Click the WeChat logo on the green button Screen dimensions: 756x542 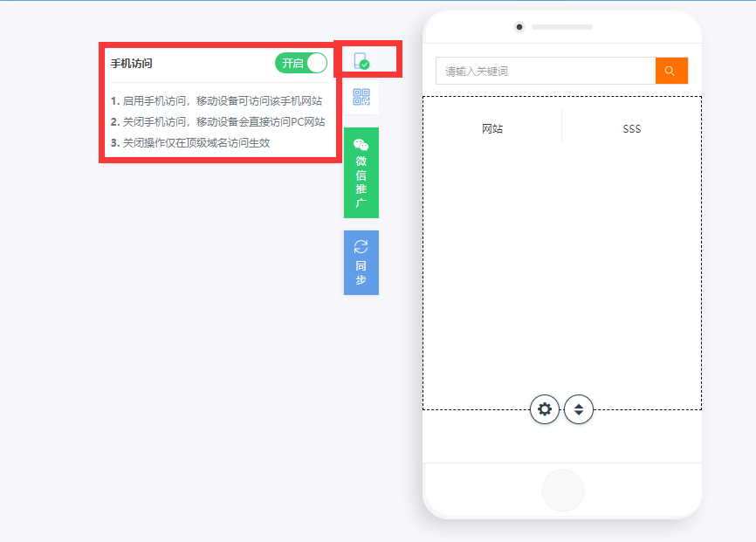click(361, 145)
